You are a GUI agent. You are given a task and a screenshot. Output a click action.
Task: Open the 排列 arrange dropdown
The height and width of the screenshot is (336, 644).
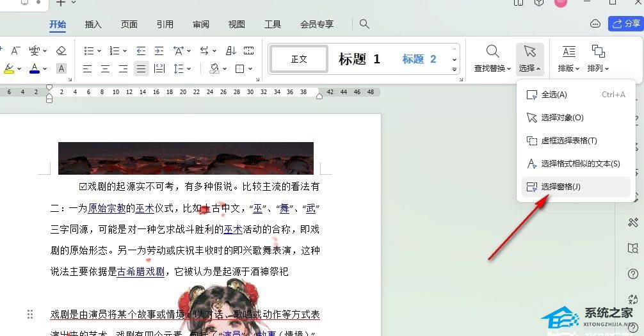pos(598,59)
